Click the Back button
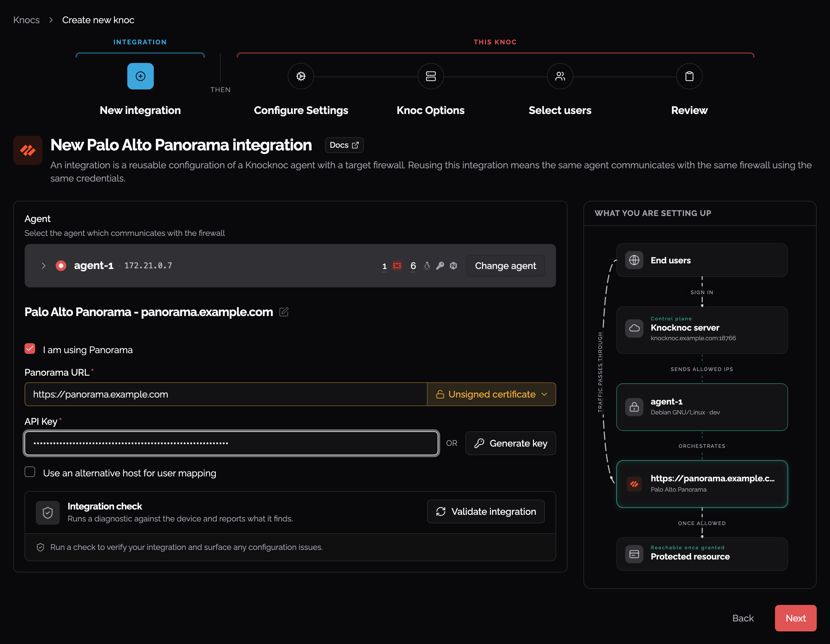 pyautogui.click(x=742, y=618)
